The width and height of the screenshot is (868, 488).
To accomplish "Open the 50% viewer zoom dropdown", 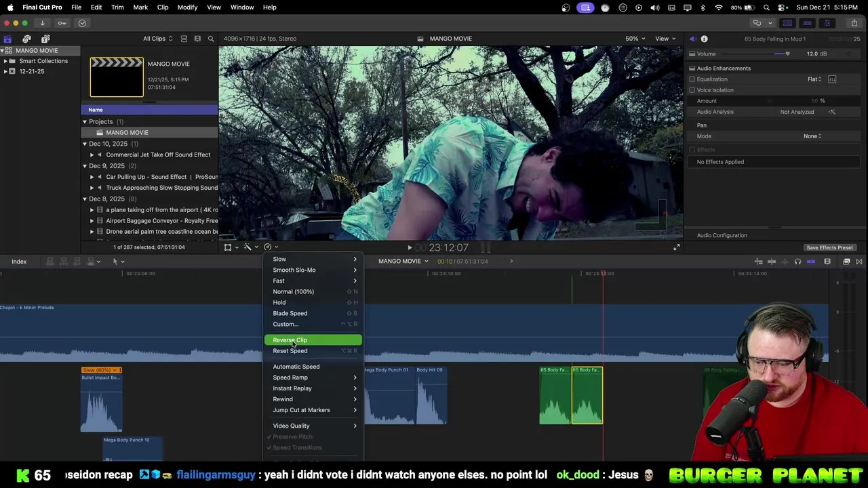I will (x=635, y=39).
